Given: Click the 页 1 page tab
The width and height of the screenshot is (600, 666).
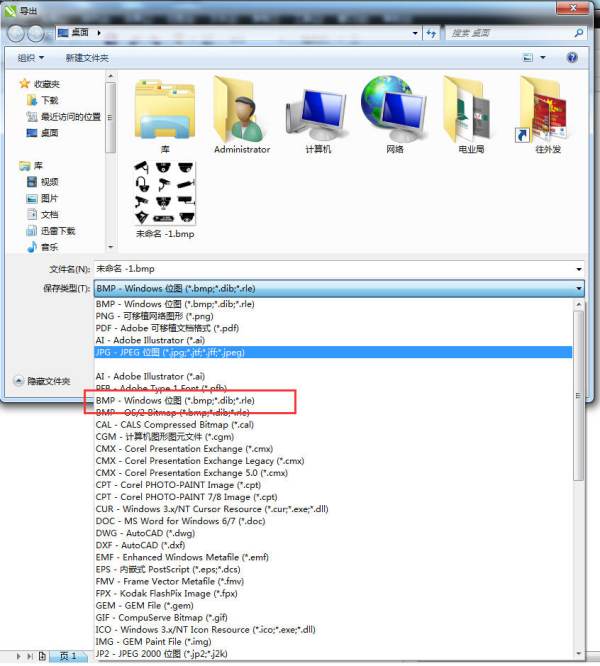Looking at the screenshot, I should (68, 656).
